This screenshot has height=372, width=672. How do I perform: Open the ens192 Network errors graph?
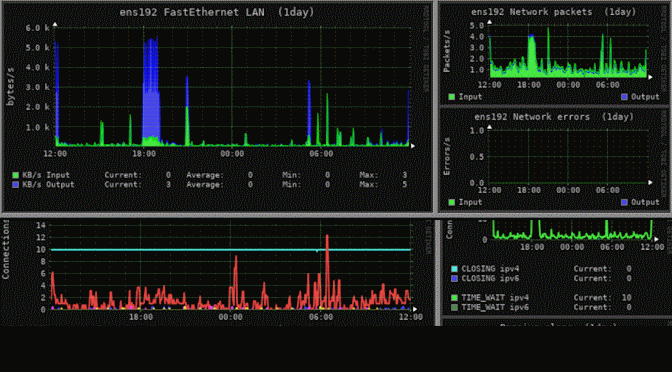click(x=555, y=159)
